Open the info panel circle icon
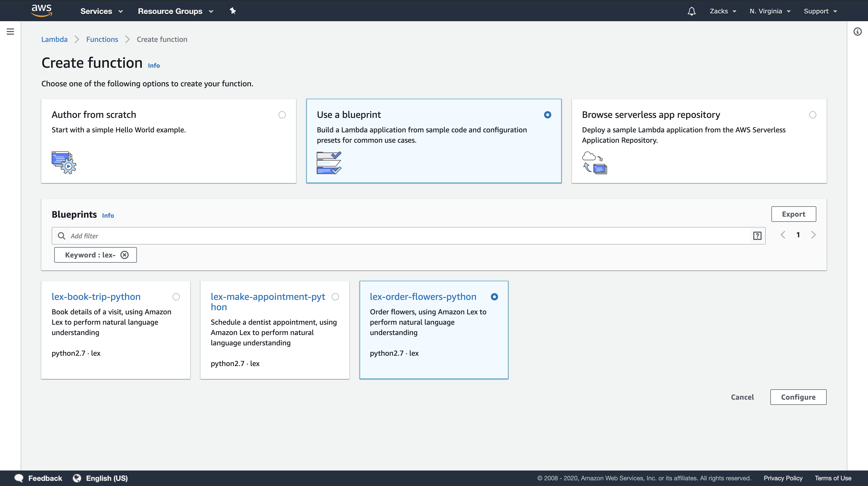Viewport: 868px width, 486px height. [x=857, y=32]
